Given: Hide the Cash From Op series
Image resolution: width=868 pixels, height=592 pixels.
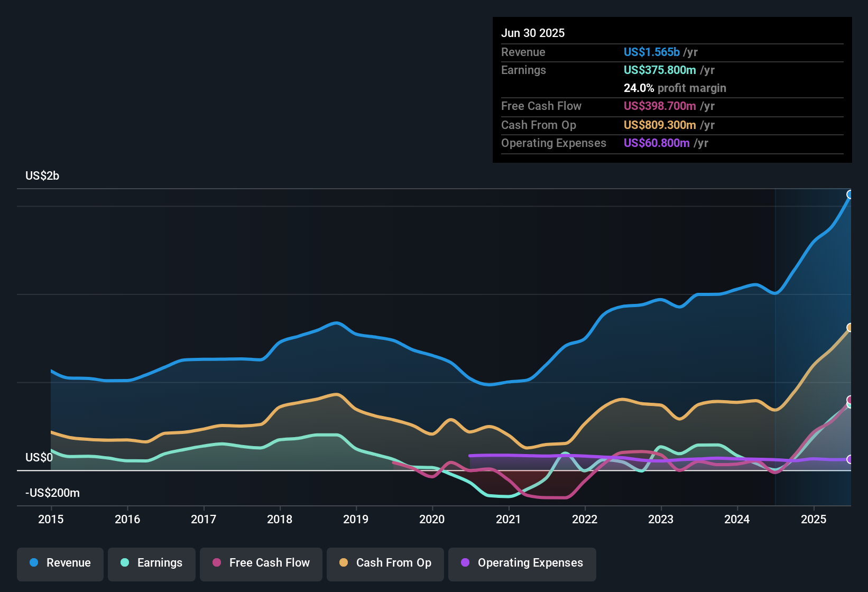Looking at the screenshot, I should pos(385,563).
